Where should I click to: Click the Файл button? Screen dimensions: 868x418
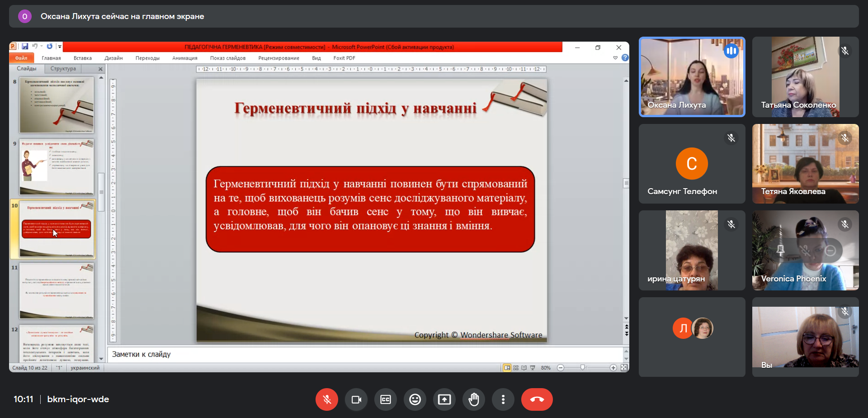(x=21, y=58)
